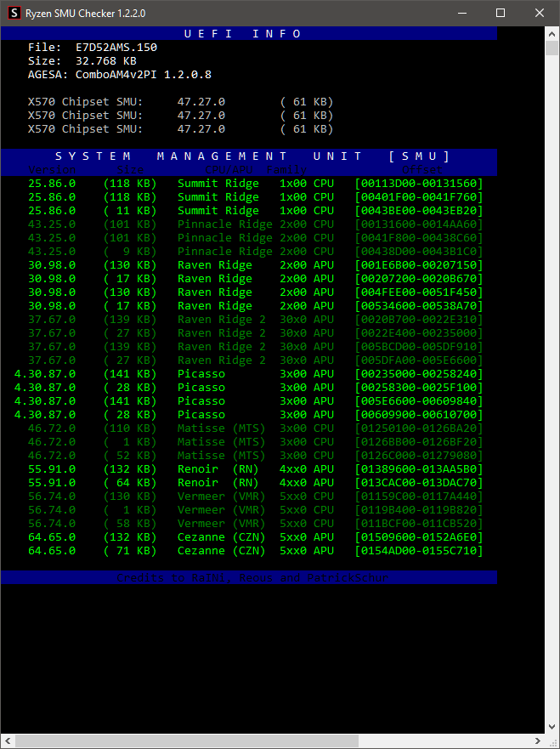
Task: Click the Ryzen SMU Checker app icon
Action: point(14,13)
